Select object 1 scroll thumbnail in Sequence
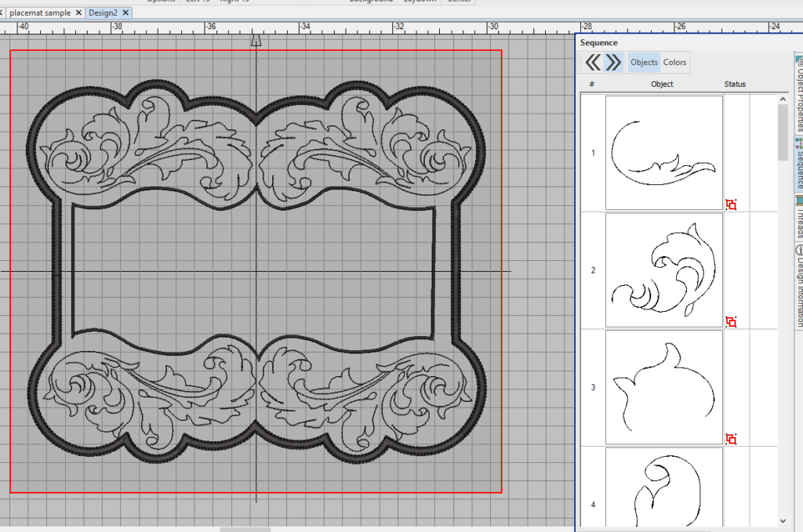Image resolution: width=803 pixels, height=532 pixels. coord(663,153)
